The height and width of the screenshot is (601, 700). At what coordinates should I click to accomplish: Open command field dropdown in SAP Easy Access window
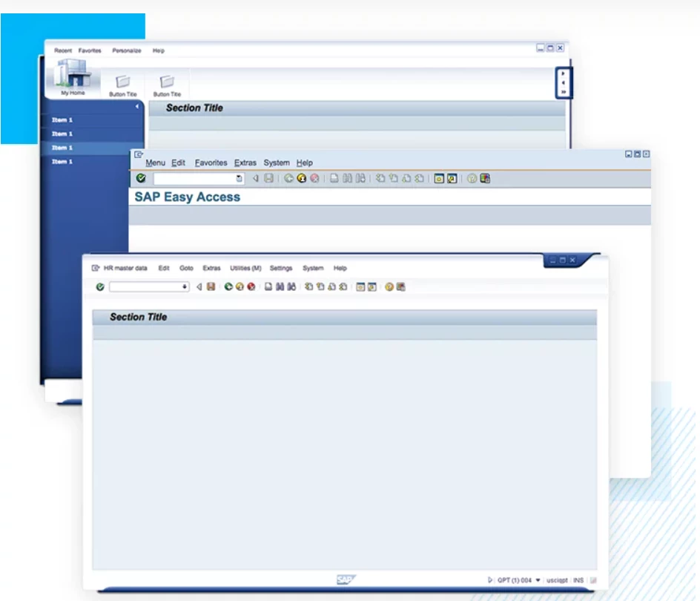240,178
